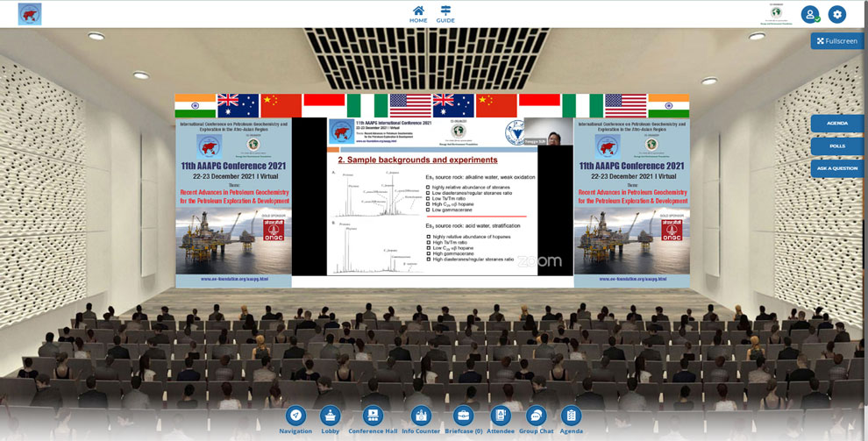Viewport: 868px width, 441px height.
Task: Click the left 11th AAAPG Conference banner
Action: point(233,203)
